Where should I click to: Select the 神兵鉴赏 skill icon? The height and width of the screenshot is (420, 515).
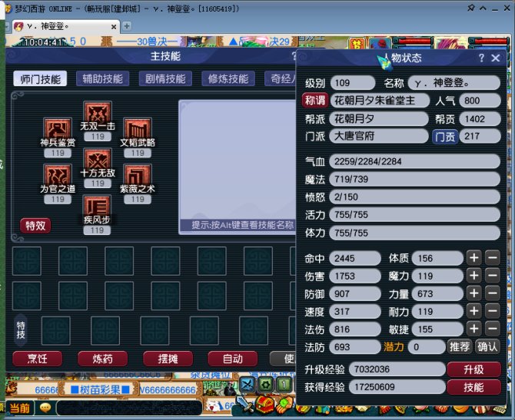point(58,128)
